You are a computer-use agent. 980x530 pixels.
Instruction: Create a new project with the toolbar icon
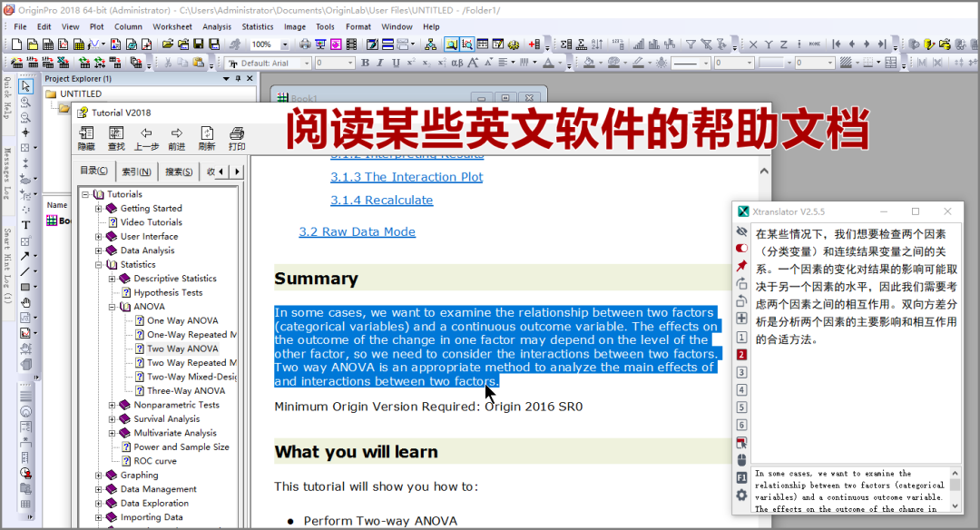pos(17,44)
